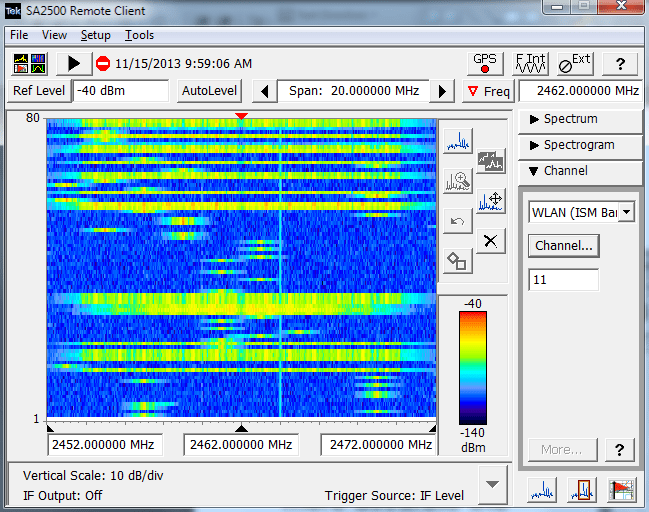Click the display mode icon in toolbar
This screenshot has height=512, width=649.
click(29, 63)
